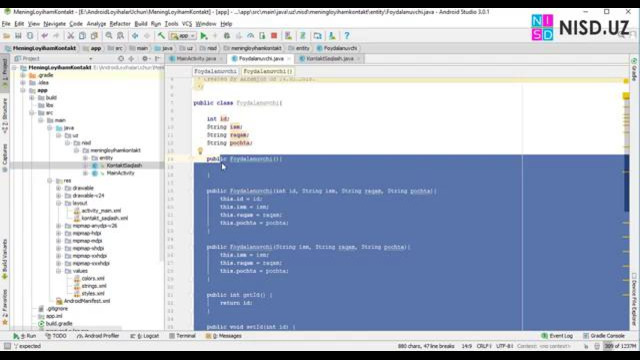Click the Cut scissors icon
Viewport: 640px width, 360px height.
click(x=71, y=36)
